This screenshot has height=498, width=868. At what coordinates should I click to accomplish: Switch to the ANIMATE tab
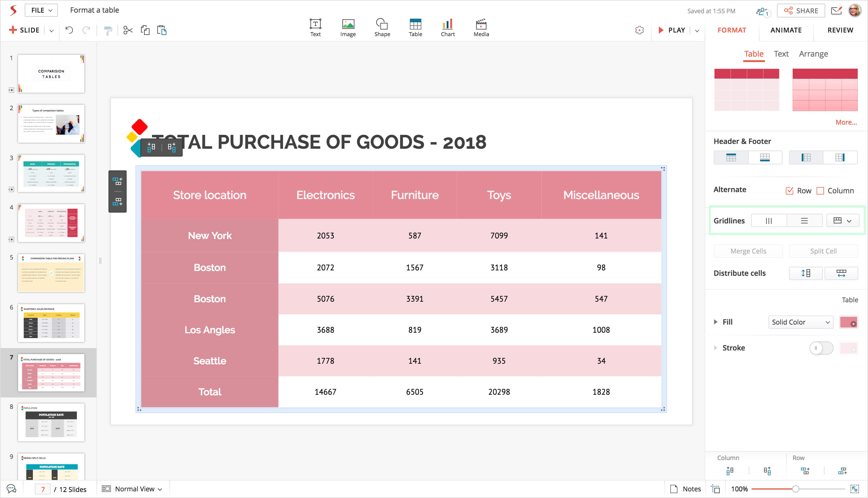click(786, 30)
